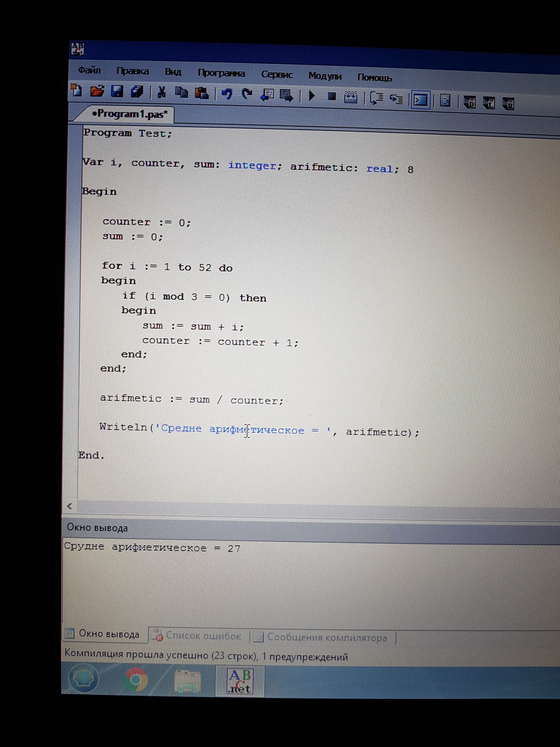This screenshot has width=560, height=747.
Task: Save the program with the floppy icon
Action: (117, 92)
